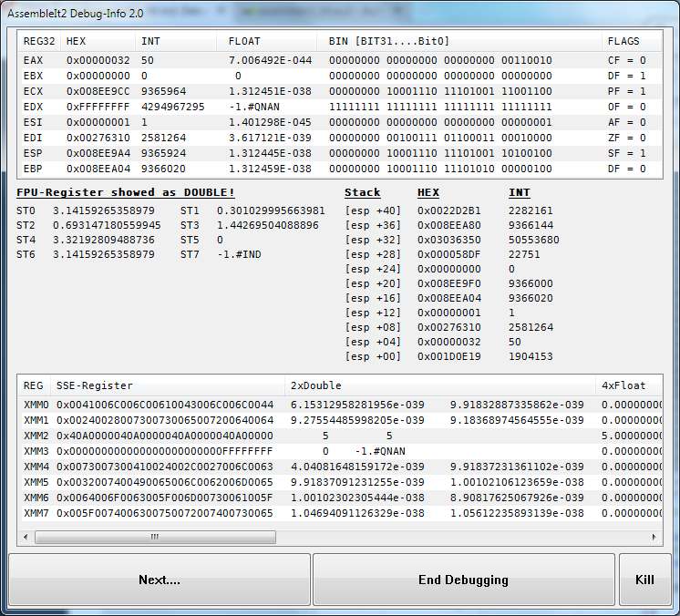Viewport: 680px width, 616px height.
Task: Click the SSE list scroll-left arrow
Action: point(26,538)
